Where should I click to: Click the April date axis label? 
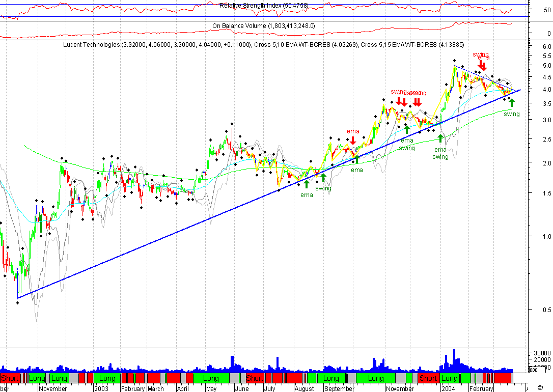pyautogui.click(x=183, y=388)
